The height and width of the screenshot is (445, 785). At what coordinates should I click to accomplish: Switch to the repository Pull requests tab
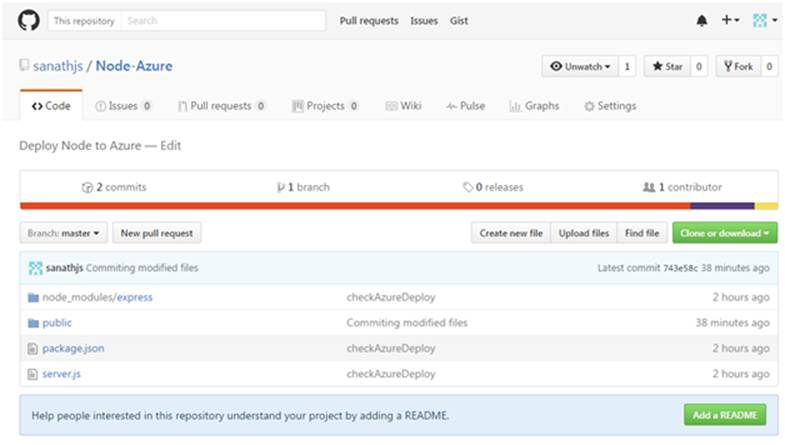tap(221, 106)
